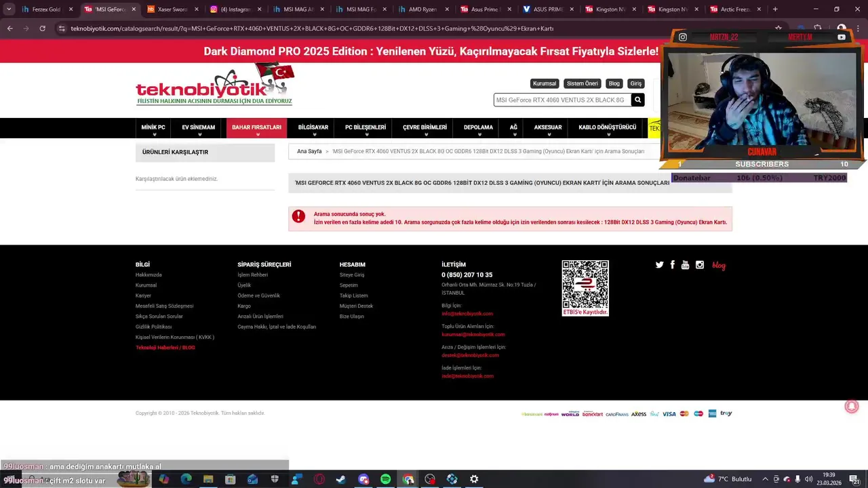Open File Explorer from the taskbar
This screenshot has height=488, width=868.
point(208,479)
